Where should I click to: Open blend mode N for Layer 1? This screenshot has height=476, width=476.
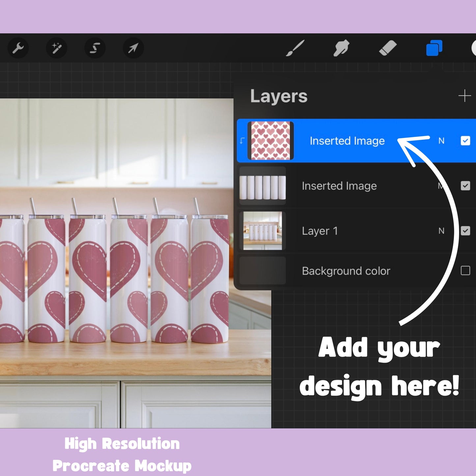coord(441,231)
